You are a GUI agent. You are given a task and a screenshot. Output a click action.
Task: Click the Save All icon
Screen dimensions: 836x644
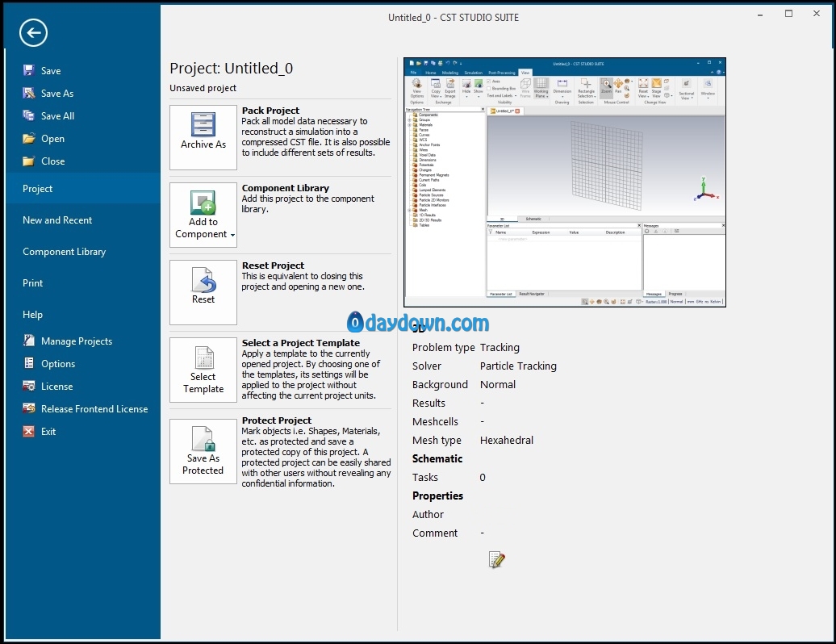point(29,115)
